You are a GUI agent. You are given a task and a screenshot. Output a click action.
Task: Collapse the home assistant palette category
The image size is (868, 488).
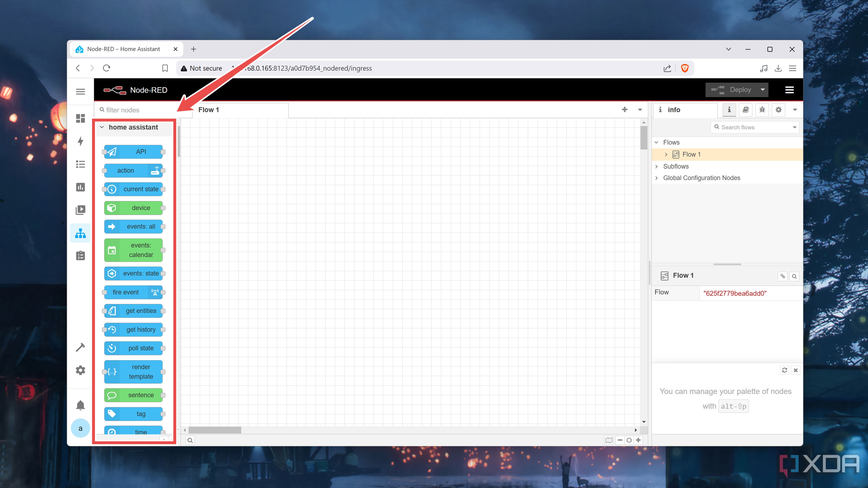click(x=102, y=127)
